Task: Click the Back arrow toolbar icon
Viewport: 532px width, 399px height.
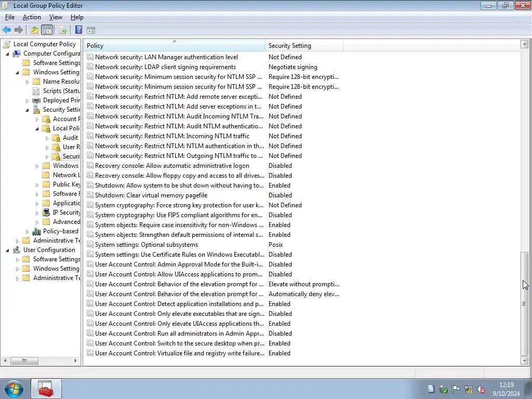Action: pos(7,30)
